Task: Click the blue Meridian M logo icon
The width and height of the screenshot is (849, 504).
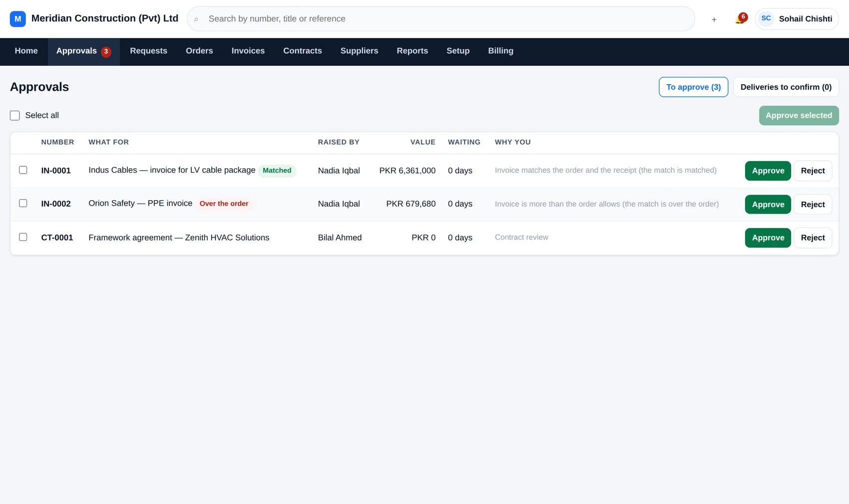Action: point(17,19)
